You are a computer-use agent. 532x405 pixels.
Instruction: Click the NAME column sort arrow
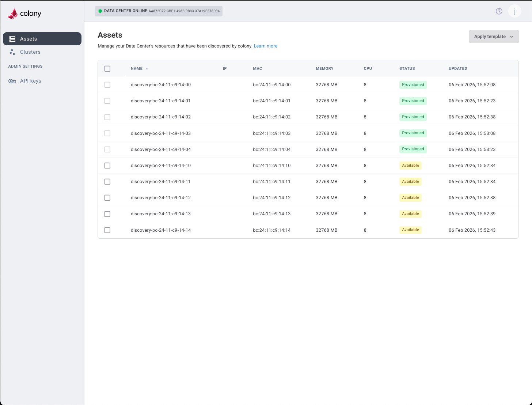click(147, 69)
